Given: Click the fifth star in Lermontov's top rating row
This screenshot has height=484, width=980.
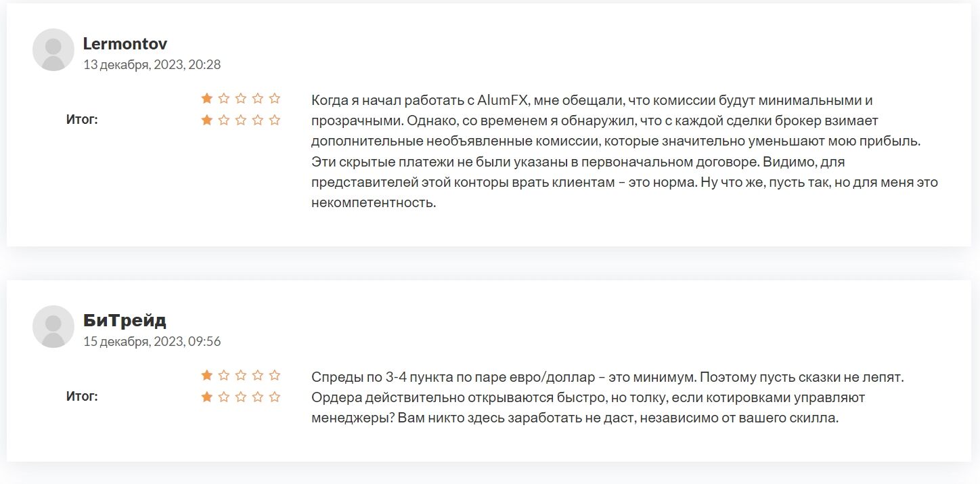Looking at the screenshot, I should click(x=274, y=98).
